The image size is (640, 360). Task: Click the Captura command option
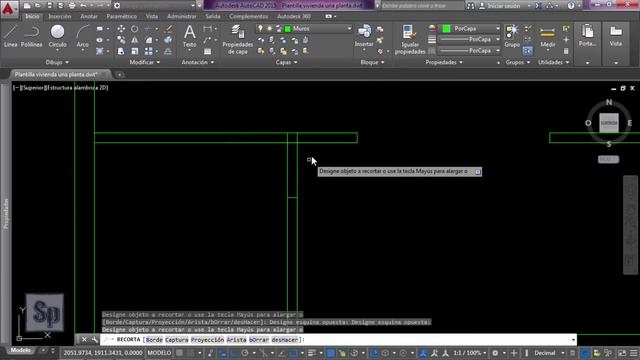[177, 340]
